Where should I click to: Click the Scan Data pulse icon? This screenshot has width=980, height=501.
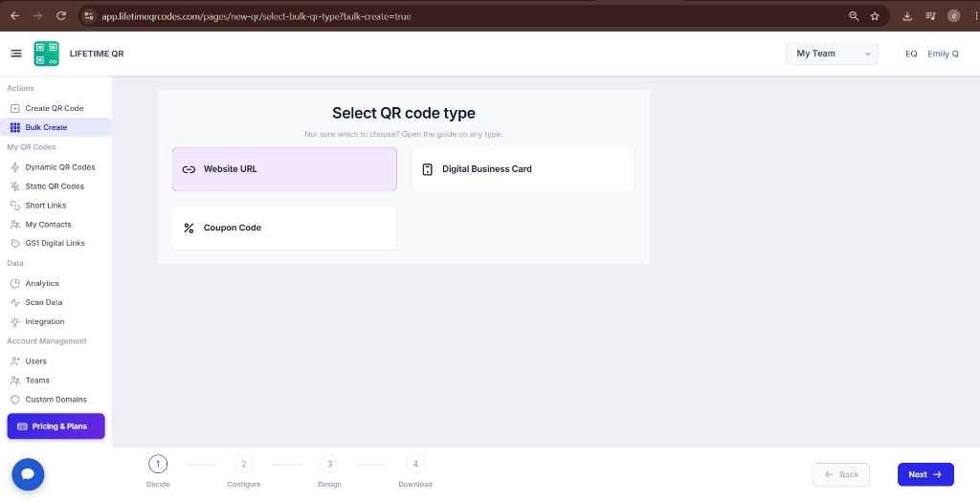tap(15, 302)
